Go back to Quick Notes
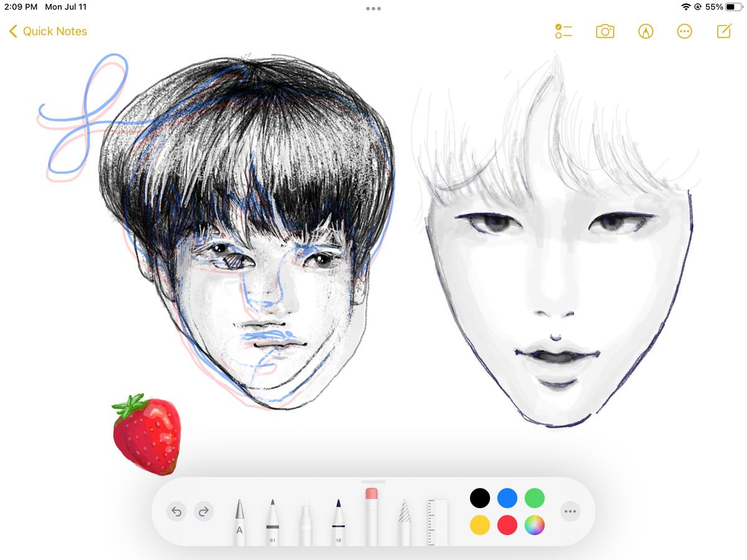 point(48,31)
